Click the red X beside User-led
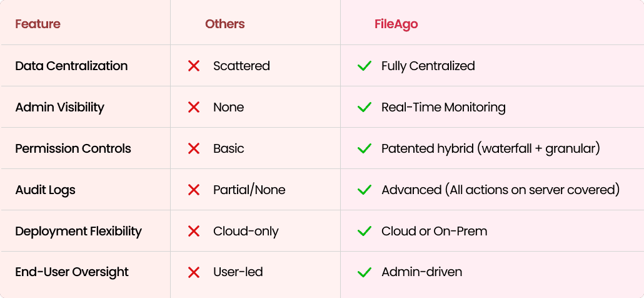Screen dimensions: 644x298 click(x=193, y=272)
